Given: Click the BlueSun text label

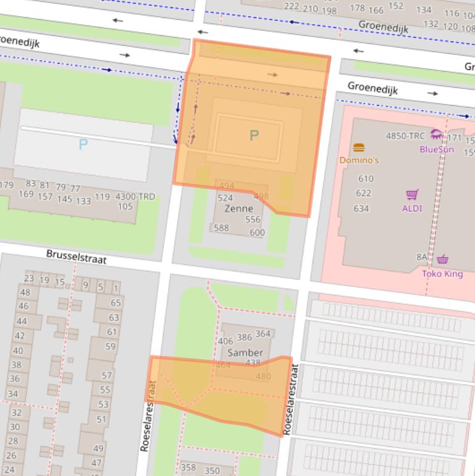Looking at the screenshot, I should 437,149.
